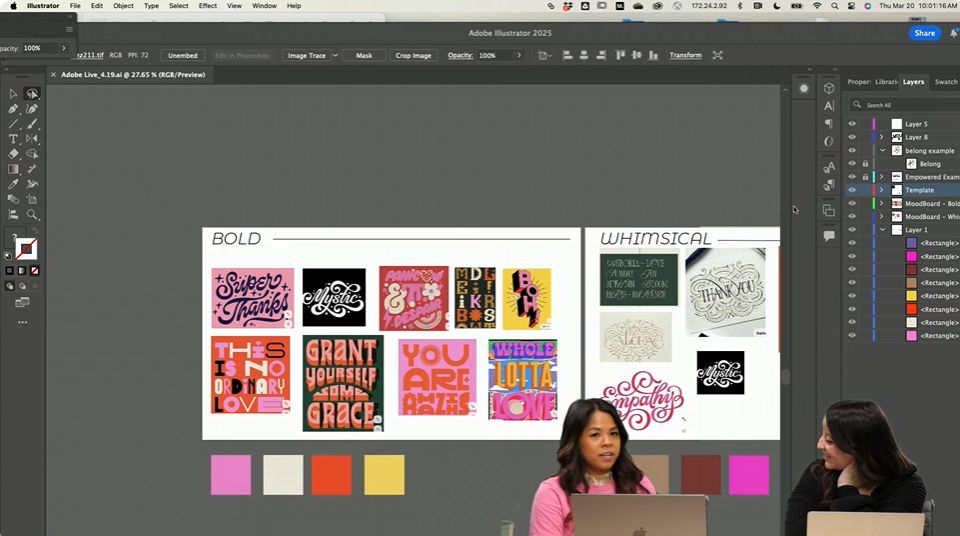Screen dimensions: 960x536
Task: Select the Artboard tool
Action: tap(32, 199)
